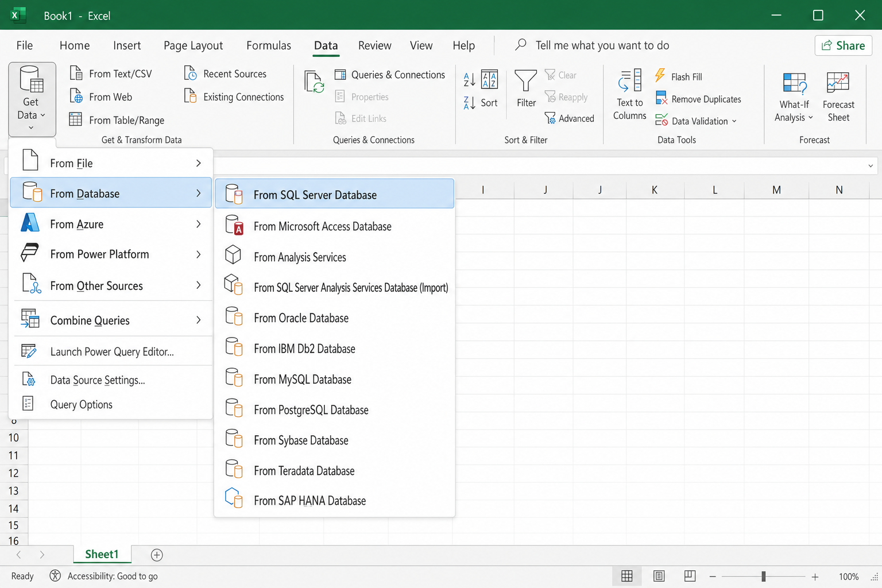Click the Get Data icon
Screen dimensions: 882x588
click(x=32, y=80)
